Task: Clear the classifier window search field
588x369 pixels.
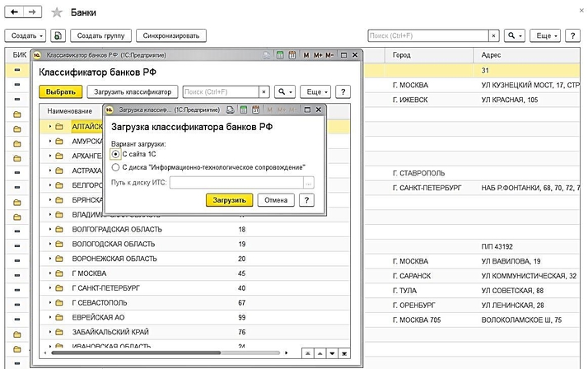Action: click(264, 92)
